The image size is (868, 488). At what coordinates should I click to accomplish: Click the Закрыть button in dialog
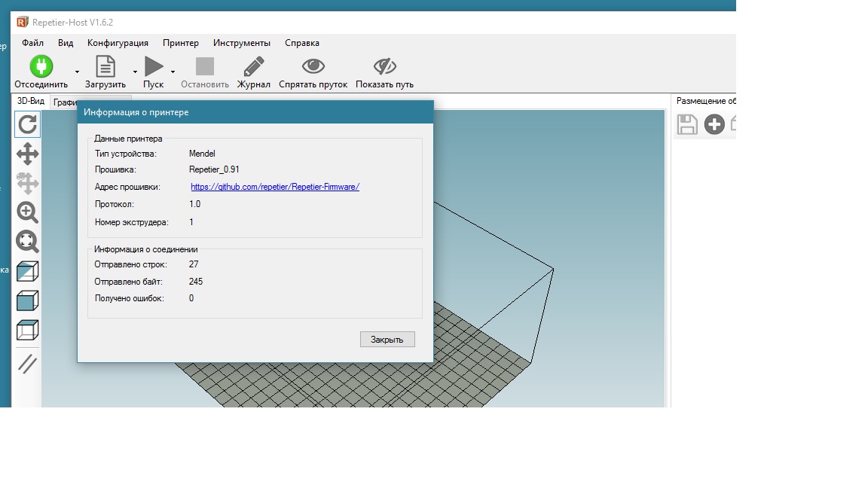click(x=387, y=340)
